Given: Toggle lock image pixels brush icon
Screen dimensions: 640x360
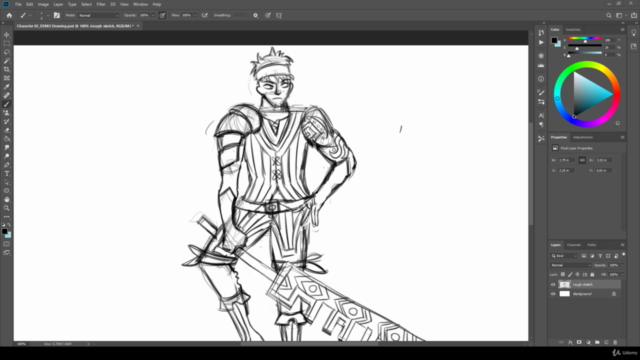Looking at the screenshot, I should coord(570,275).
